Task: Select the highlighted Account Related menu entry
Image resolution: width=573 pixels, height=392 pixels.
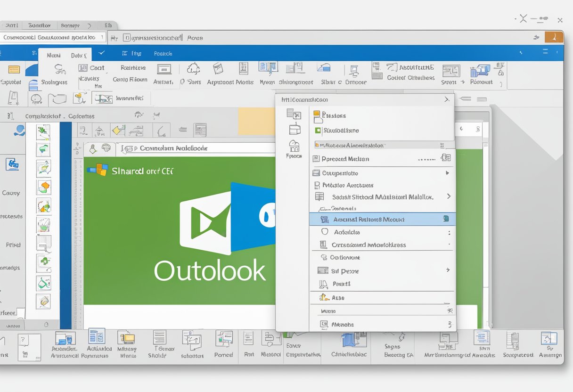Action: (377, 219)
